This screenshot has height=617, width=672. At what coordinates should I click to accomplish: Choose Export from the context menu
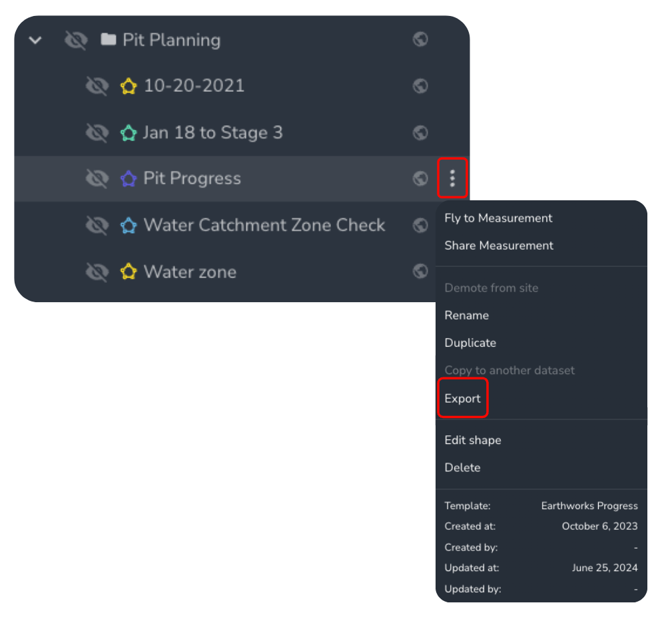tap(462, 399)
